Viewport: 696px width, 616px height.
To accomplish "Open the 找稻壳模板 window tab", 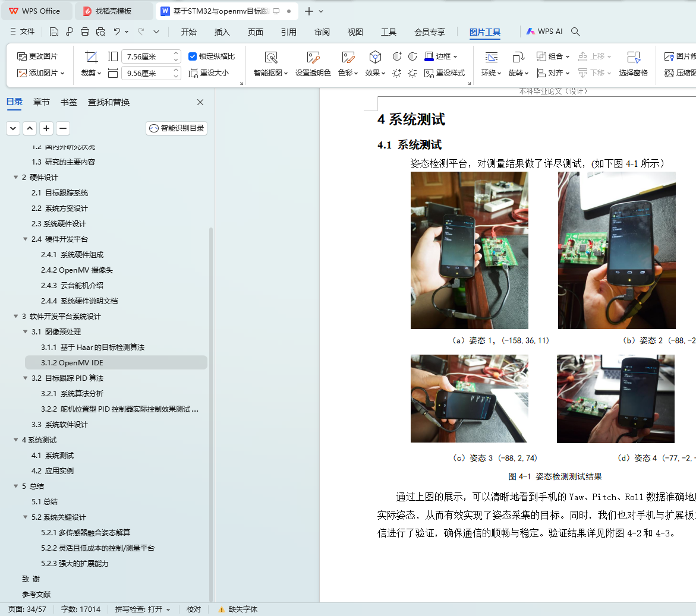I will point(114,11).
